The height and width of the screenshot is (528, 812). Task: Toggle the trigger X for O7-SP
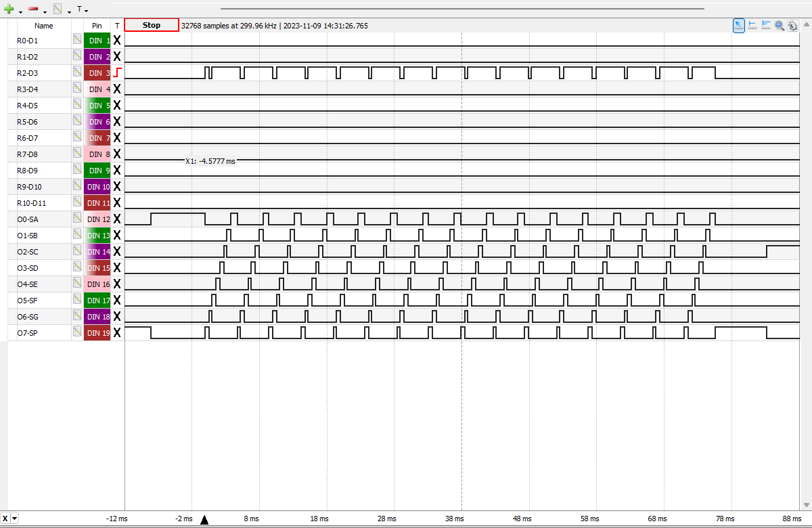117,332
